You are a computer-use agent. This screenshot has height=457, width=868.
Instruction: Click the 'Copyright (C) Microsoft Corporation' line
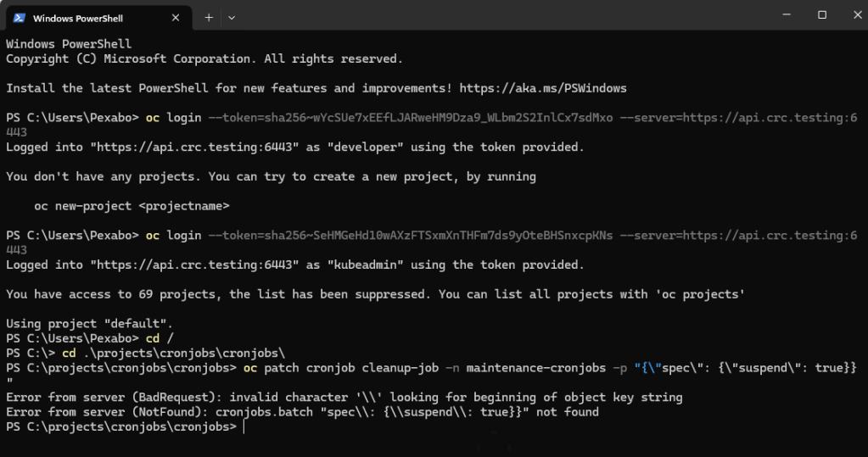204,59
